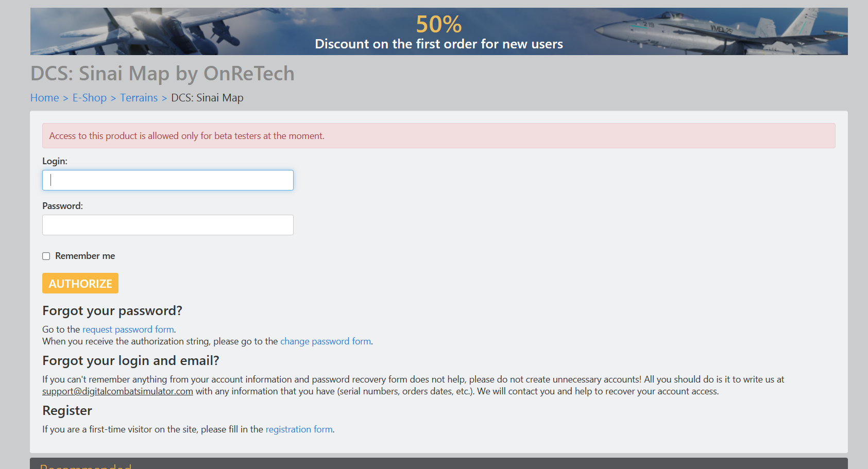Open the E-Shop breadcrumb link
This screenshot has height=469, width=868.
point(90,98)
